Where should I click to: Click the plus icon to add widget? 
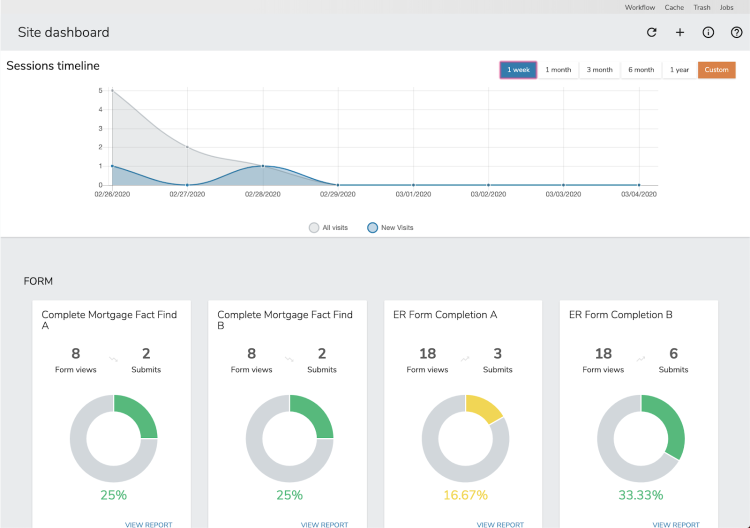[x=680, y=33]
